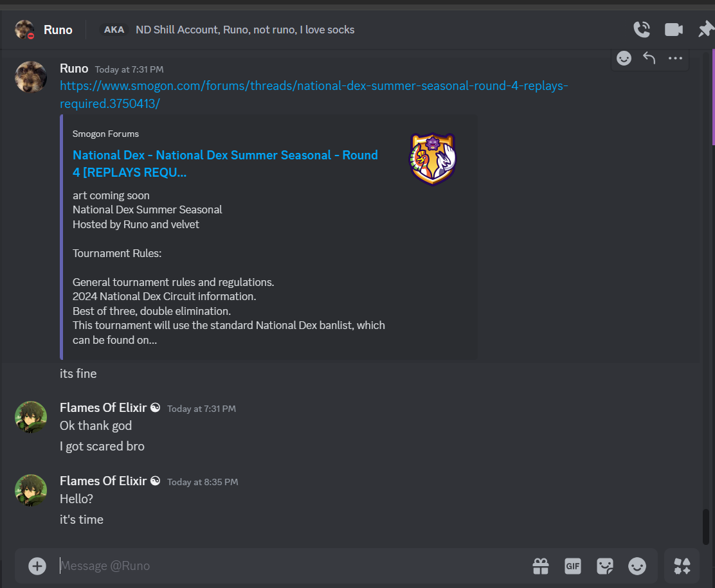Click Flames Of Elixir username above "Ok thank god"

pyautogui.click(x=103, y=407)
